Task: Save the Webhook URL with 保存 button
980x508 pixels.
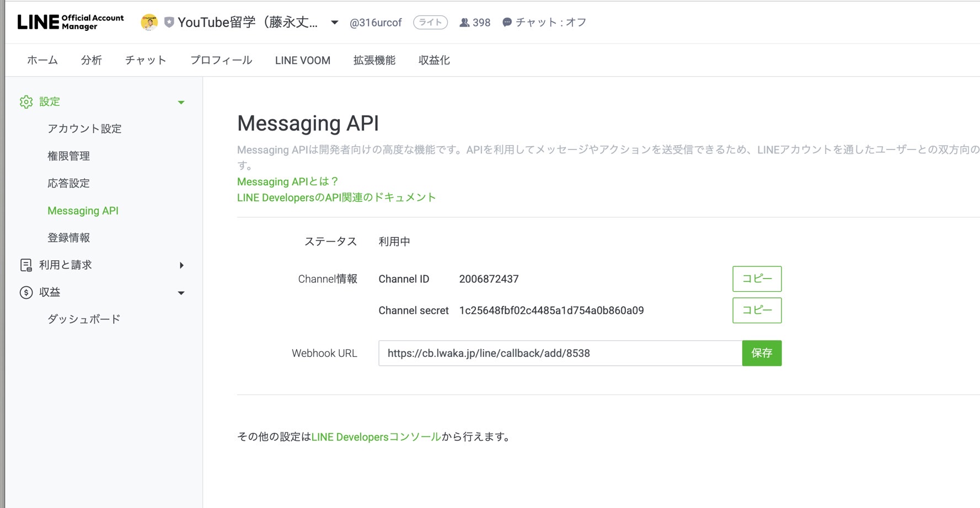Action: tap(762, 353)
